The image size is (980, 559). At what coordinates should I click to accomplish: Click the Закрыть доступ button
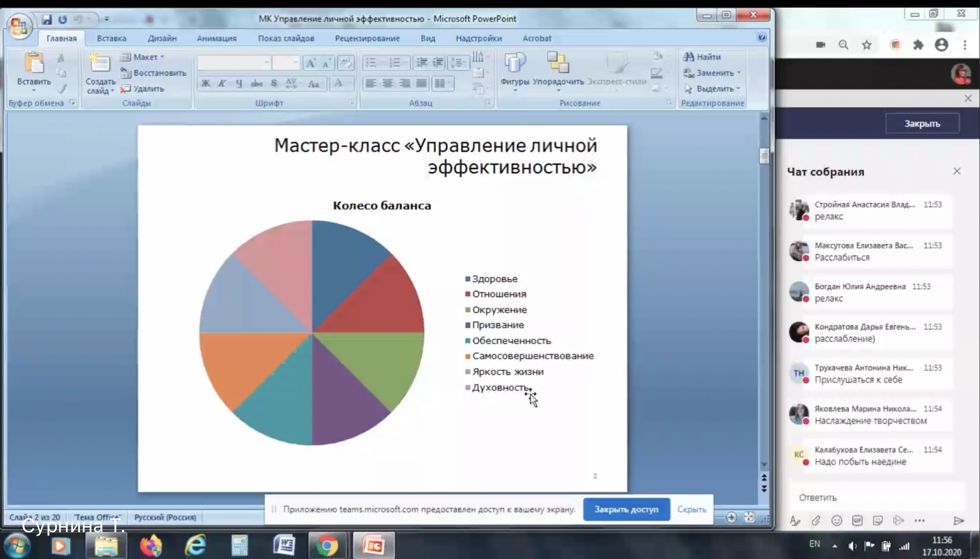(626, 510)
